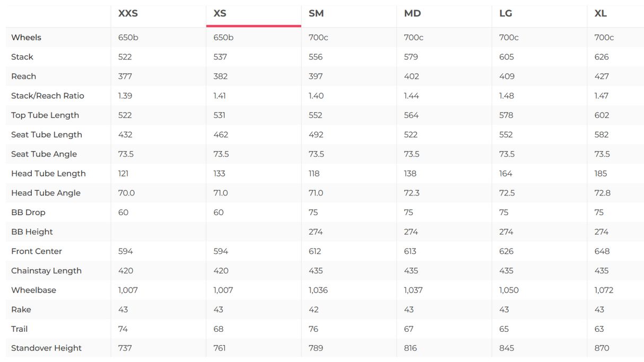Select the Top Tube Length row label
Screen dimensions: 644x362
click(45, 116)
